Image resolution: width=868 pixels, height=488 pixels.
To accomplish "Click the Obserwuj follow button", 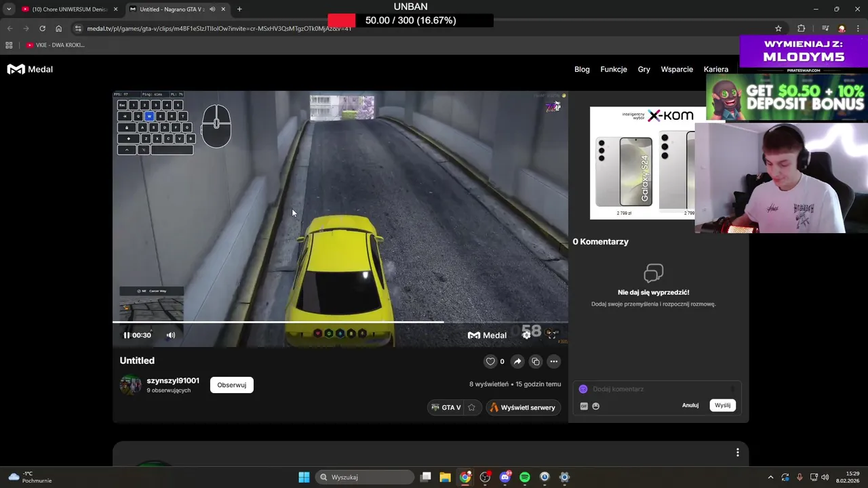I will pos(232,385).
